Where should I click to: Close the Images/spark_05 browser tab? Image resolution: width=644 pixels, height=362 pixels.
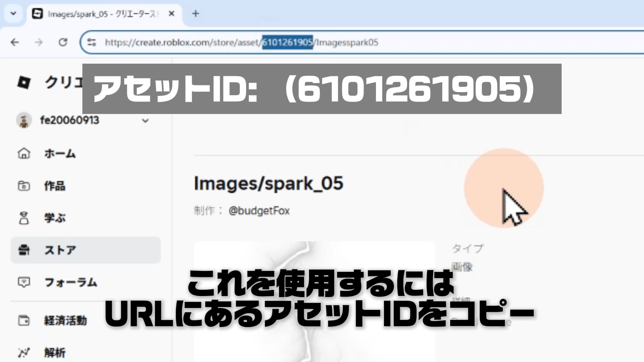[171, 14]
